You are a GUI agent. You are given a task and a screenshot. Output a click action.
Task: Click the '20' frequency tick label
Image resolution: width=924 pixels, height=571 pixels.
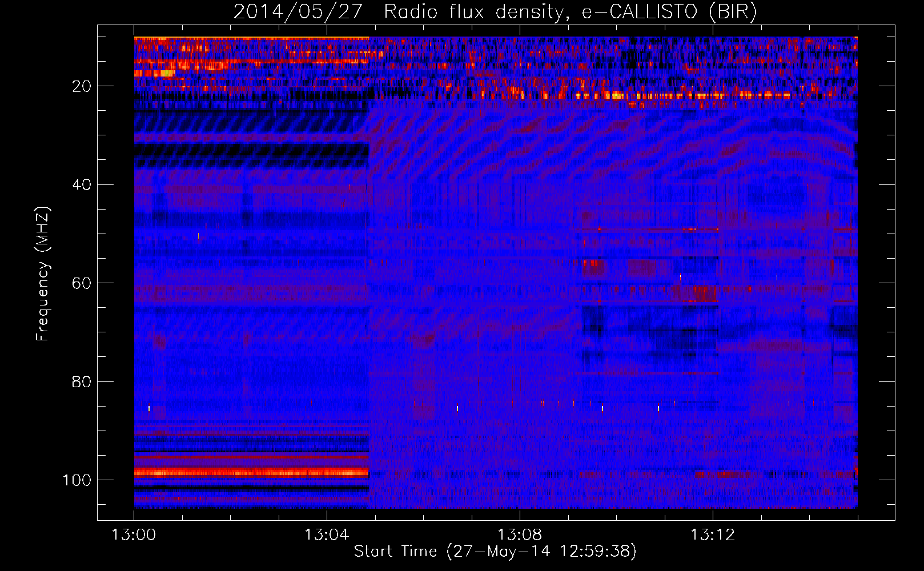(82, 86)
